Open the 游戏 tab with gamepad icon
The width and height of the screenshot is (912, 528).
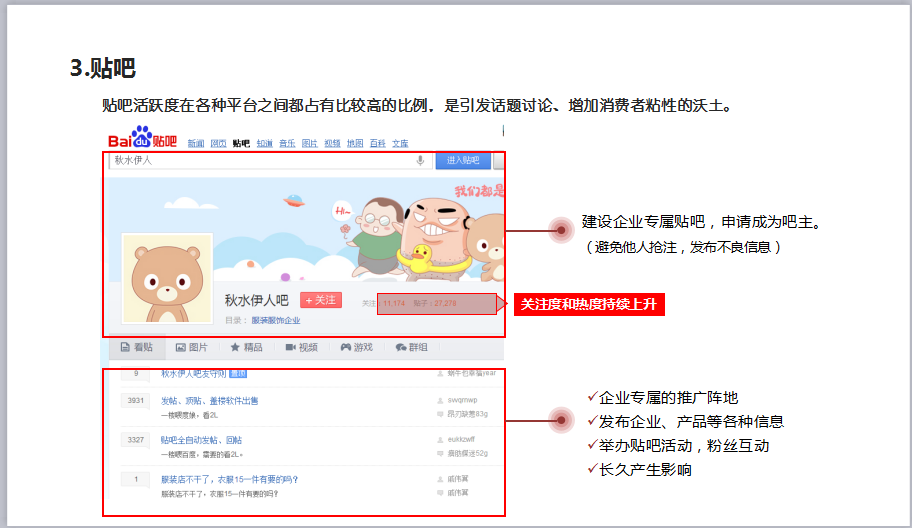pyautogui.click(x=356, y=347)
